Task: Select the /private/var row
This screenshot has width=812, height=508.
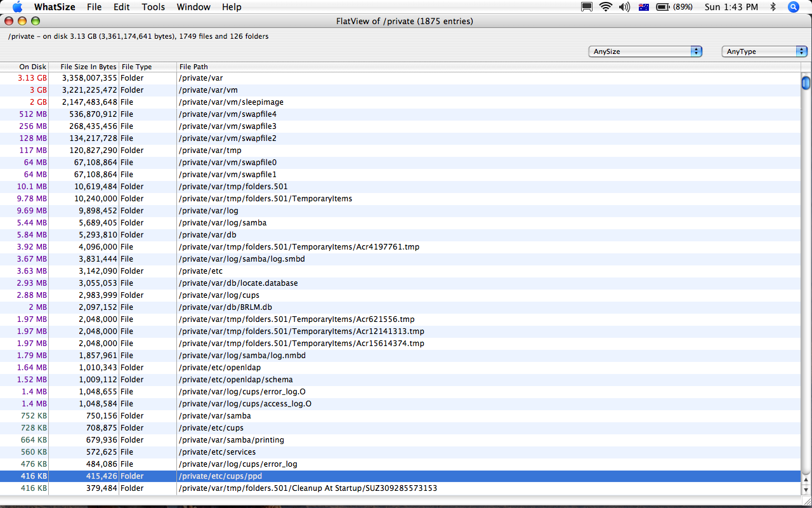Action: pyautogui.click(x=400, y=78)
